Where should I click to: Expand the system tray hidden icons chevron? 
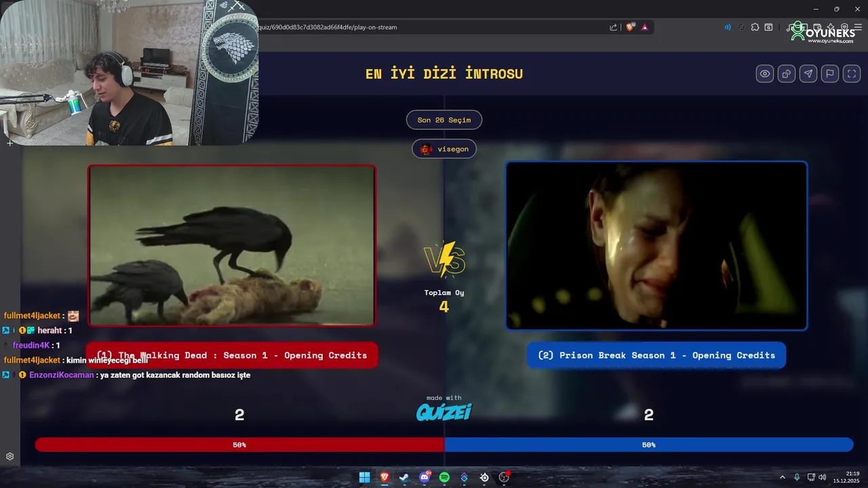click(782, 477)
